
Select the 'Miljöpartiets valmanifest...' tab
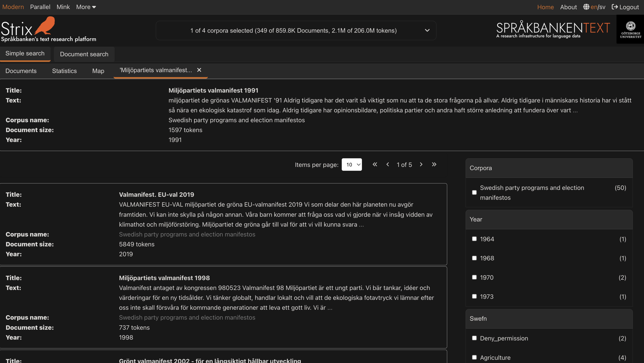(156, 70)
